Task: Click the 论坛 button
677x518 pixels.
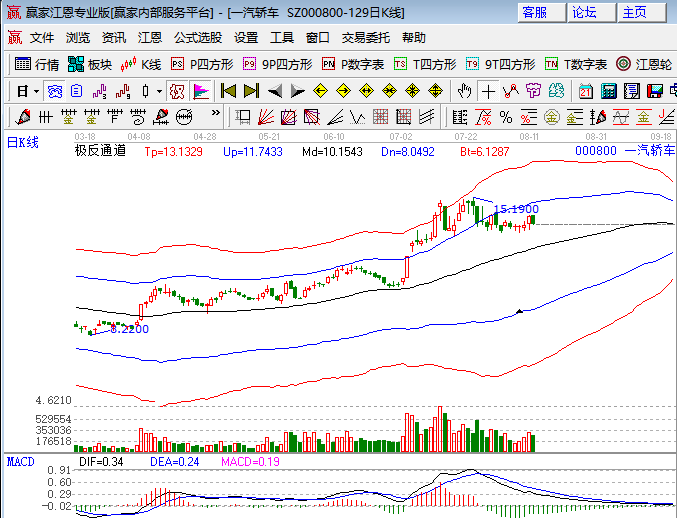Action: pos(591,13)
